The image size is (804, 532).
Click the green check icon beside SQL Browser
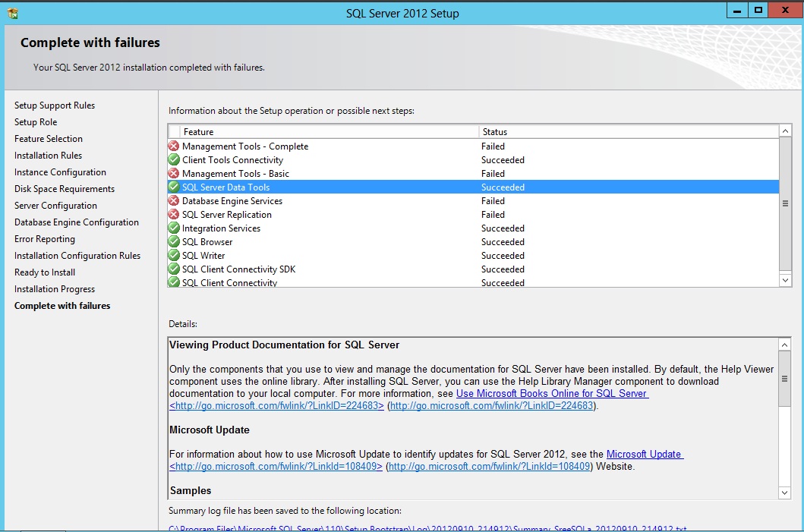(x=174, y=242)
